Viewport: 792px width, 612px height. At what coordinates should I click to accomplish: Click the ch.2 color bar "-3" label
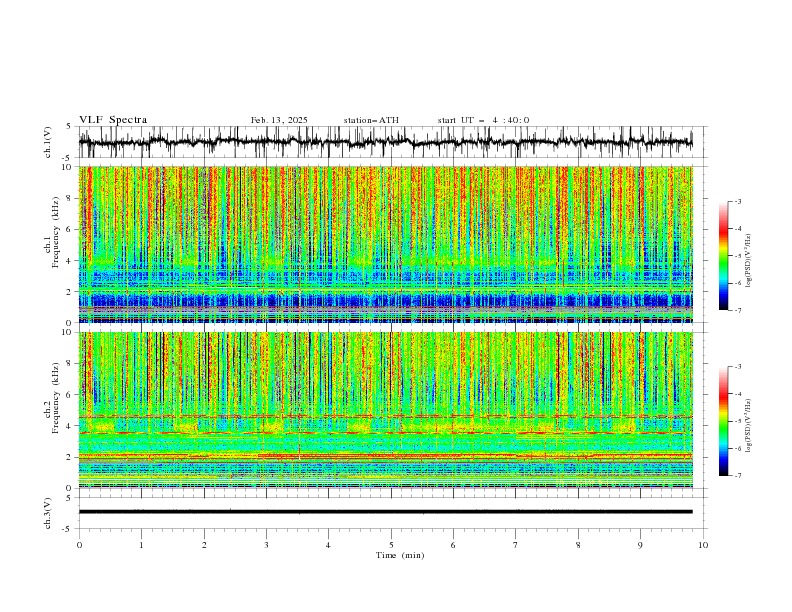[737, 367]
